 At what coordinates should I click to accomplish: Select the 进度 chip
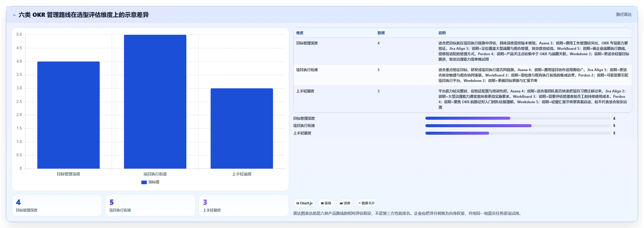345,203
